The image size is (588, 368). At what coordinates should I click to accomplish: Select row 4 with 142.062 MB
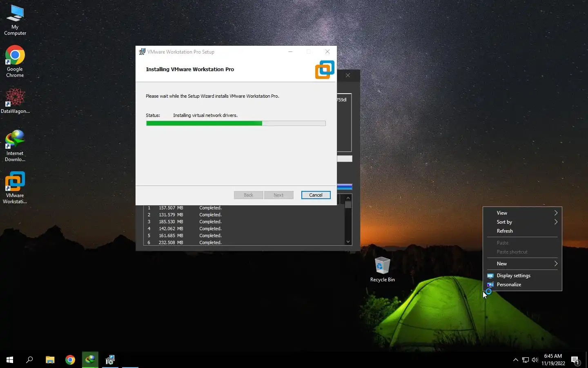244,229
